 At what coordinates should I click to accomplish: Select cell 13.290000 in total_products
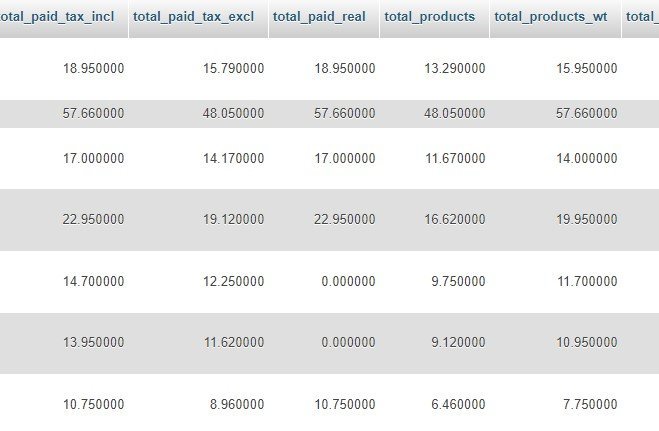point(455,68)
